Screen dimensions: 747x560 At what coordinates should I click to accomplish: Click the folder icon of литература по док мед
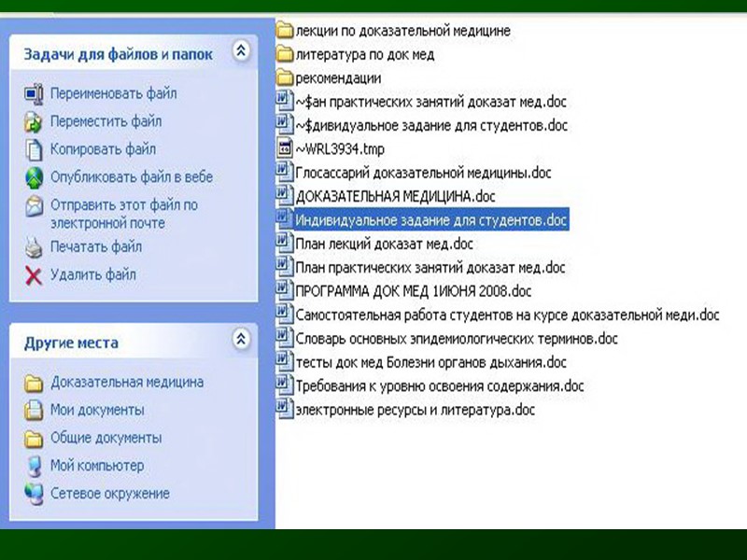click(x=285, y=54)
